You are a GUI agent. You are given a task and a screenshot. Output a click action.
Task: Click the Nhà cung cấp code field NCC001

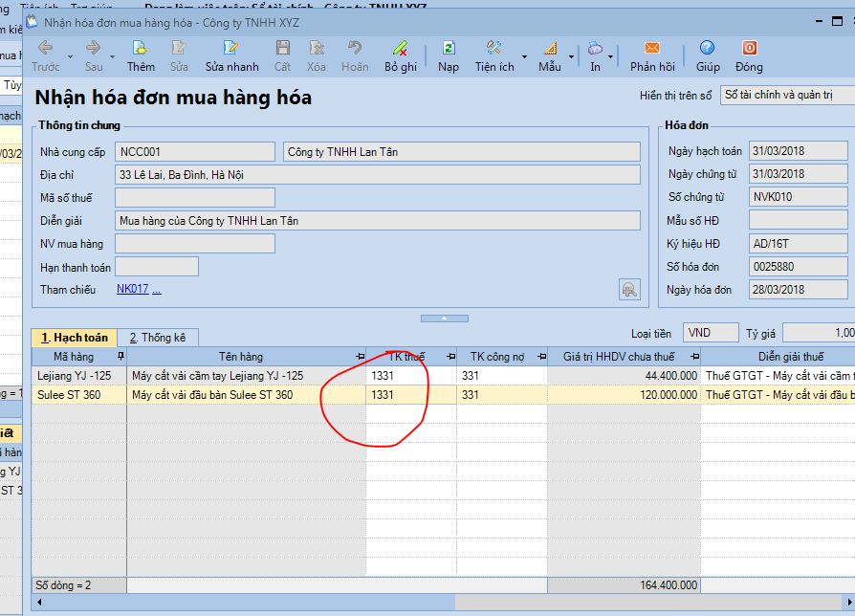click(x=195, y=151)
